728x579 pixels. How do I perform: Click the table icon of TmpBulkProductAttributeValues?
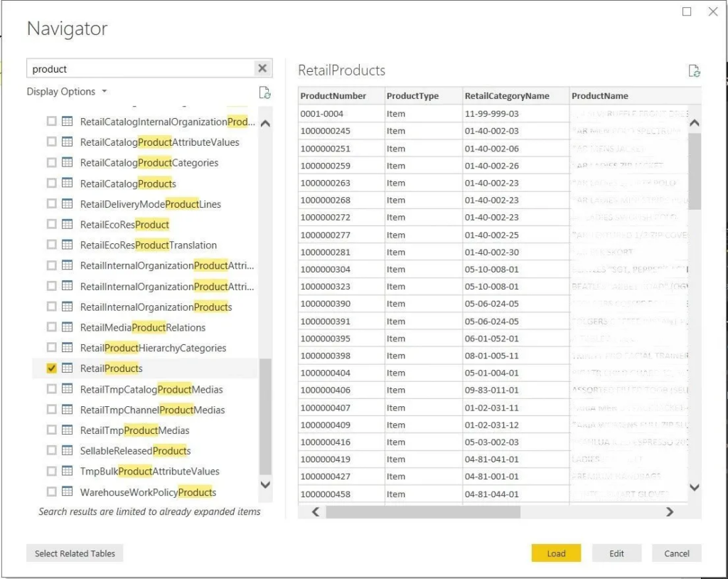coord(68,471)
